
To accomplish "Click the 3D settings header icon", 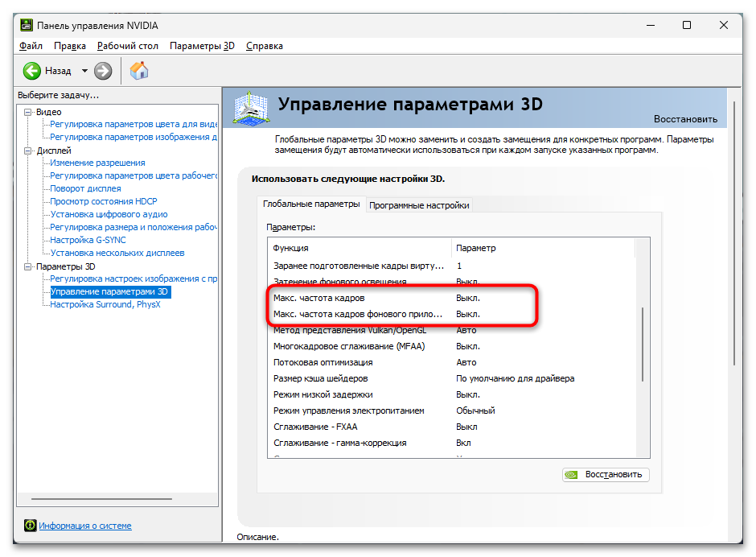I will click(x=250, y=109).
